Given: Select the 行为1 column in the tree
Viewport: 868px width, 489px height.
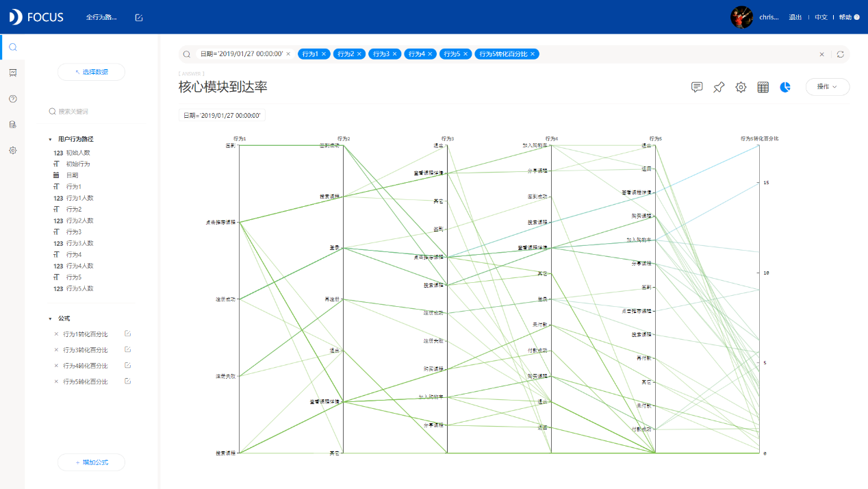Looking at the screenshot, I should (74, 187).
